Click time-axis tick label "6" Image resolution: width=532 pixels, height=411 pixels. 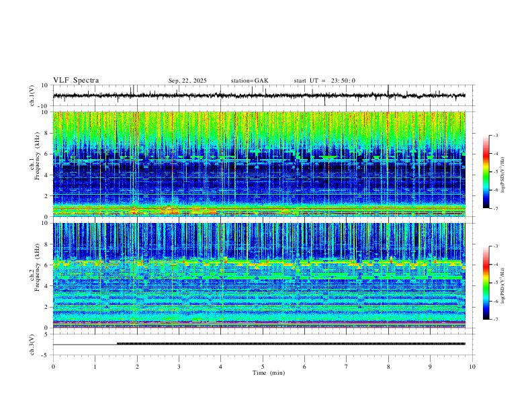click(x=305, y=367)
